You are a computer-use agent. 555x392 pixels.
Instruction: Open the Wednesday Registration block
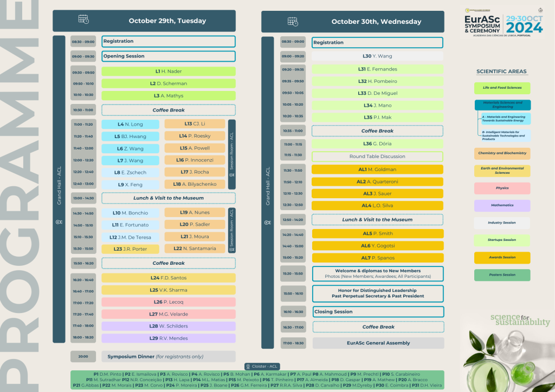[x=377, y=42]
